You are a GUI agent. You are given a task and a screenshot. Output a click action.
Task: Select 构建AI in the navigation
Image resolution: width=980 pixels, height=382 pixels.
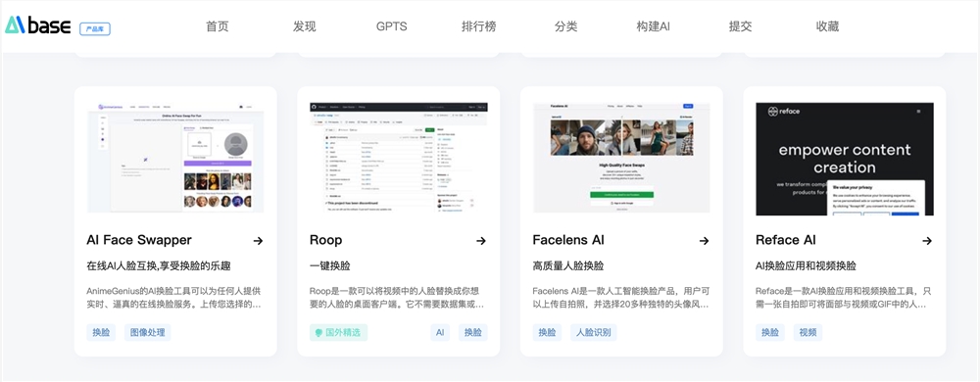pyautogui.click(x=653, y=26)
